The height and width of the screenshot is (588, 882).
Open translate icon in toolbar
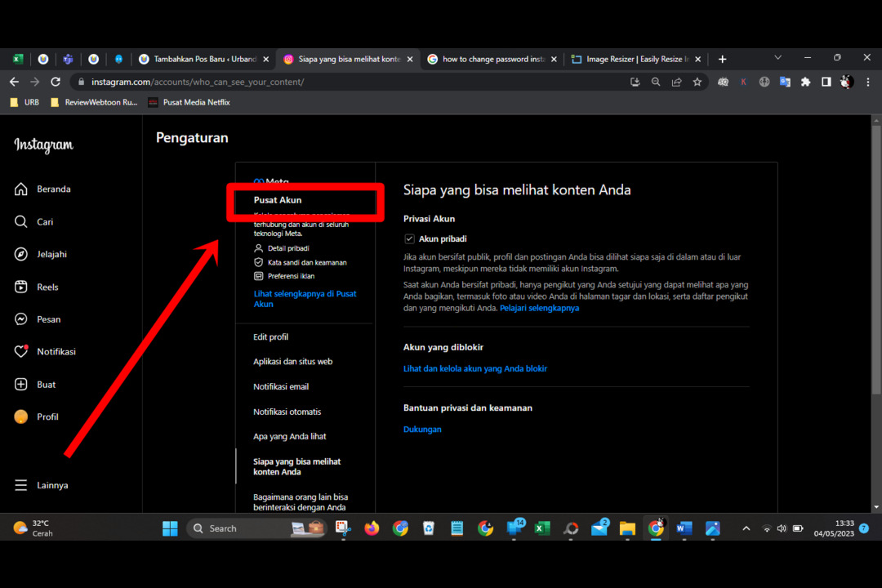(x=785, y=82)
